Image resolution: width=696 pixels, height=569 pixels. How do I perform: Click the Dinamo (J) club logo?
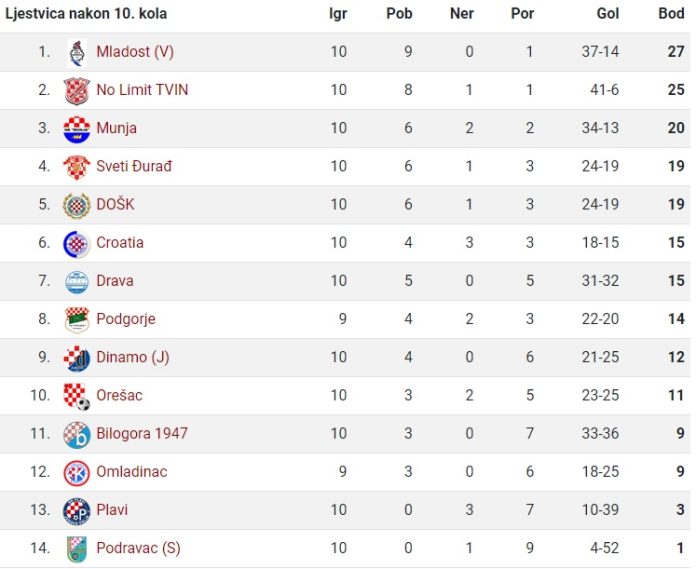77,358
